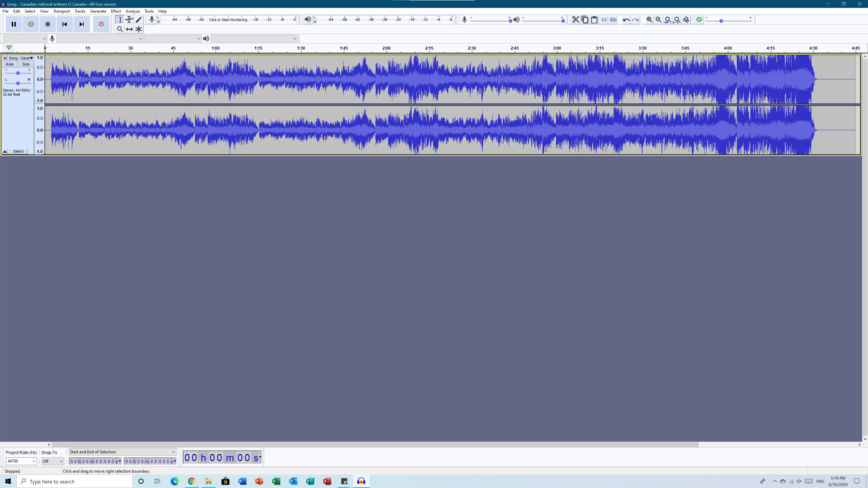Image resolution: width=868 pixels, height=488 pixels.
Task: Click the Undo arrow icon
Action: coord(626,19)
